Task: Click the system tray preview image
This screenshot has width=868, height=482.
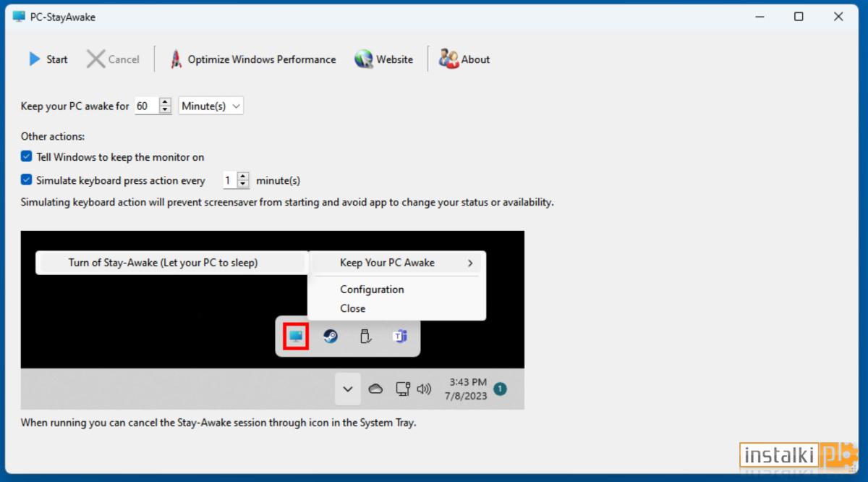Action: click(273, 320)
